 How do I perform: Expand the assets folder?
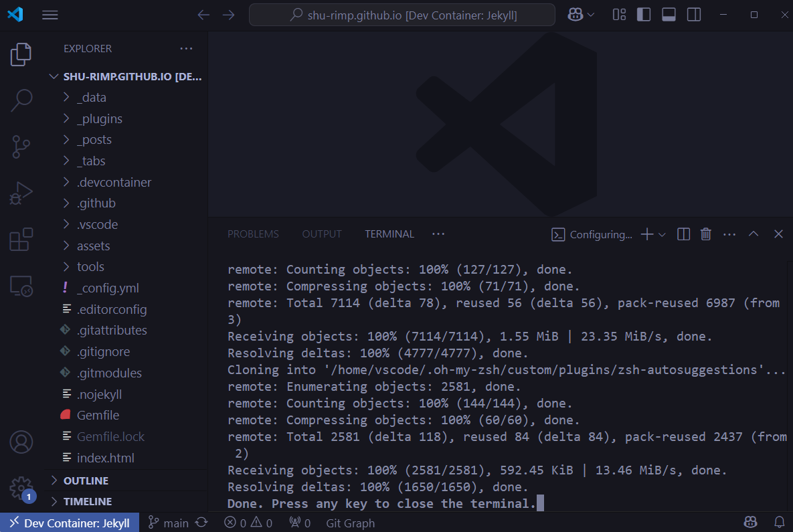(126, 246)
